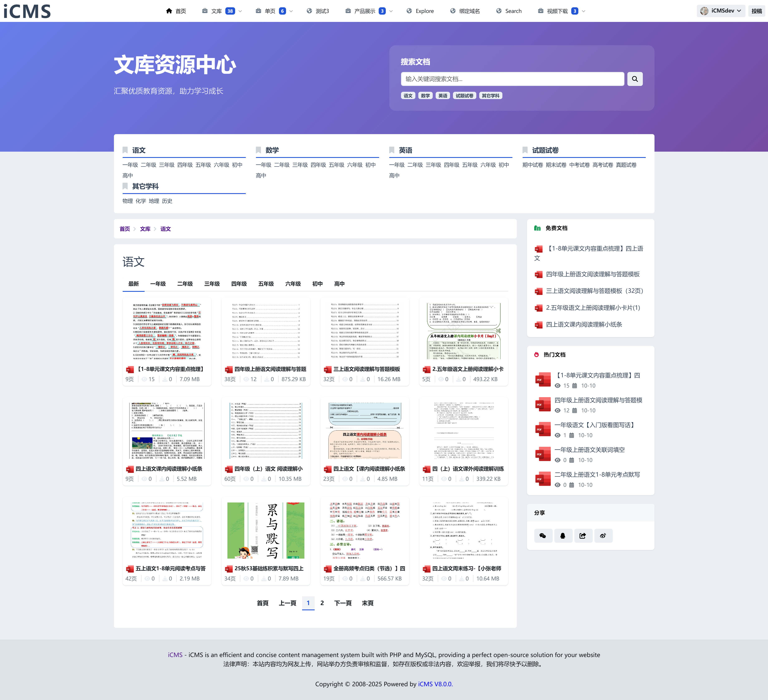
Task: Click the generic share arrow icon
Action: 583,535
